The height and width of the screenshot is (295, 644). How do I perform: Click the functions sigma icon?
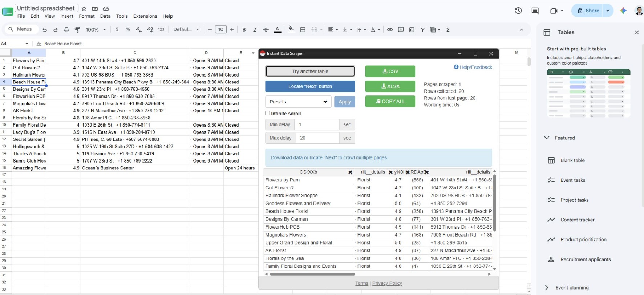coord(448,30)
